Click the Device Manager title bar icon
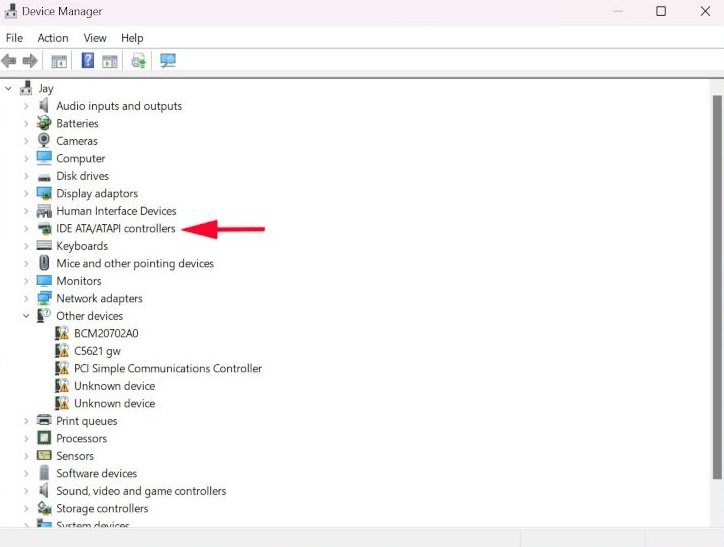 pyautogui.click(x=11, y=11)
